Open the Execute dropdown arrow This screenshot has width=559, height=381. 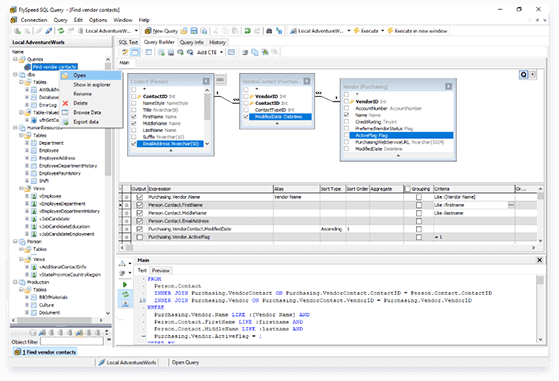click(383, 31)
